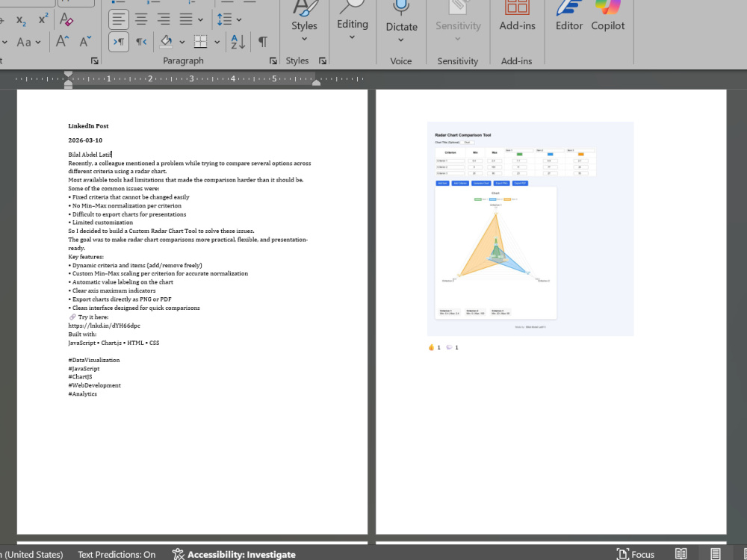Justify the paragraph text
This screenshot has width=747, height=560.
tap(186, 19)
